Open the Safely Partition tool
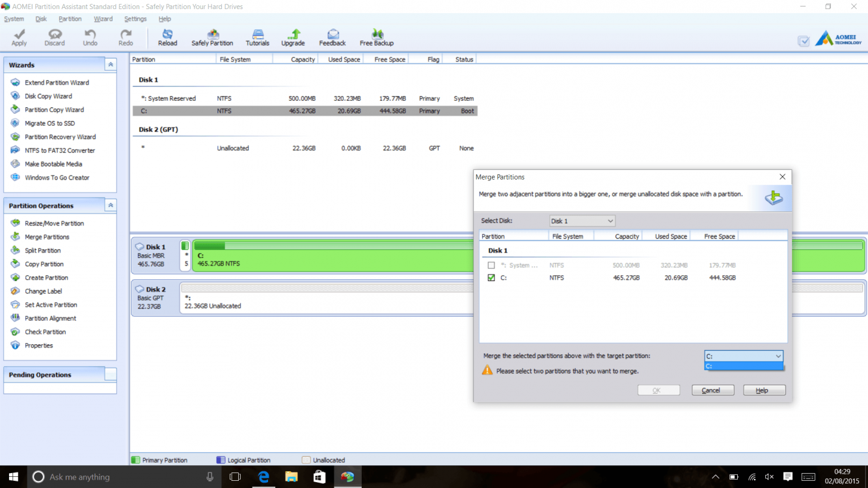 click(212, 37)
